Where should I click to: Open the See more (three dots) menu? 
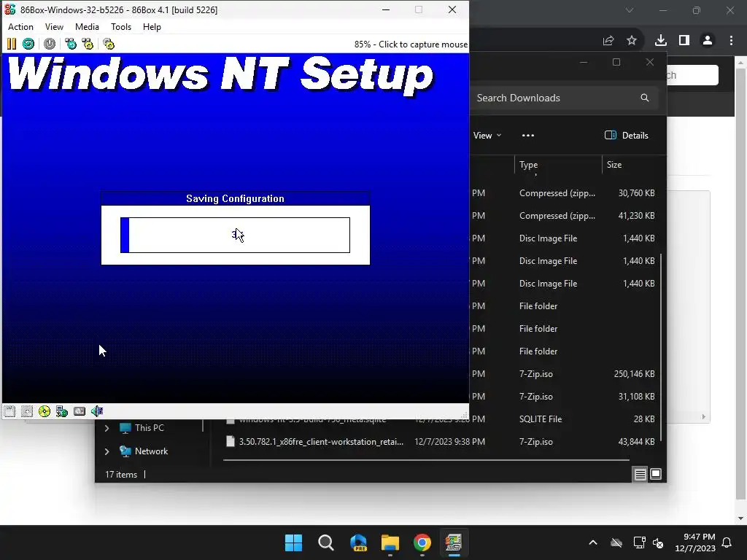(528, 136)
